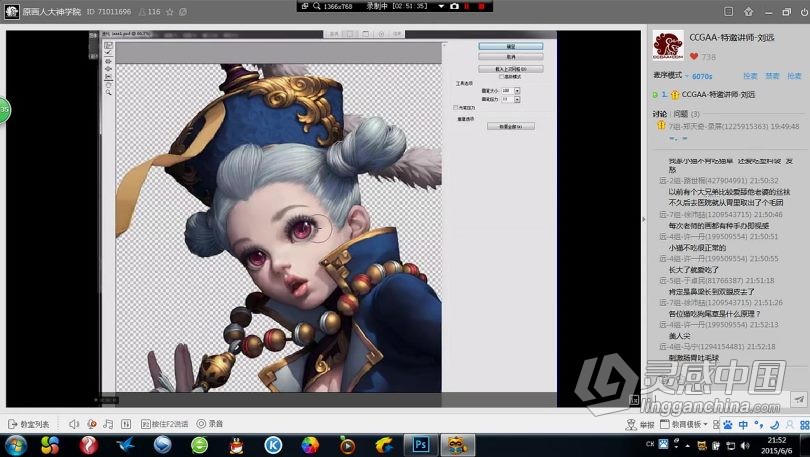Click the 录音 record button
Screen dimensions: 810x457
tap(210, 424)
